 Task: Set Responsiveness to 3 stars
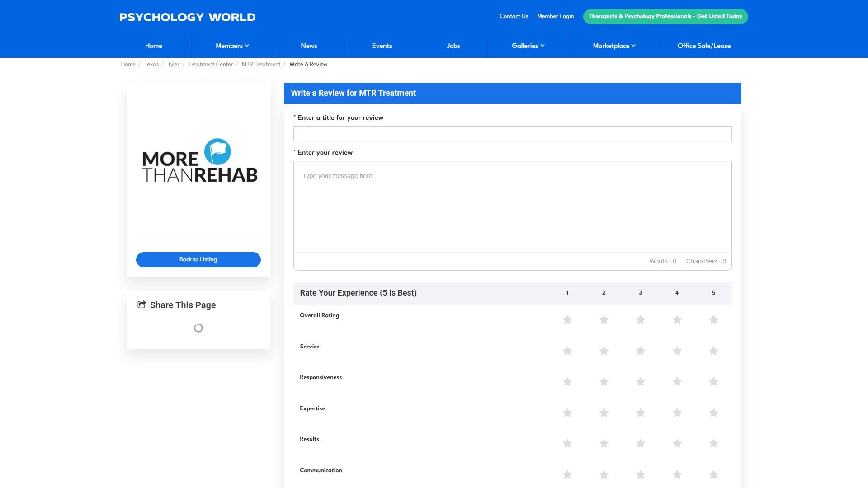pos(641,382)
